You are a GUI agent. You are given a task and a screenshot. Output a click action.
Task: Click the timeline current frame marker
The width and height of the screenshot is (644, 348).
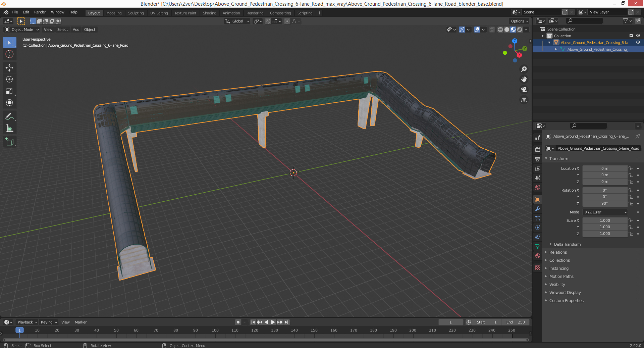[x=19, y=330]
